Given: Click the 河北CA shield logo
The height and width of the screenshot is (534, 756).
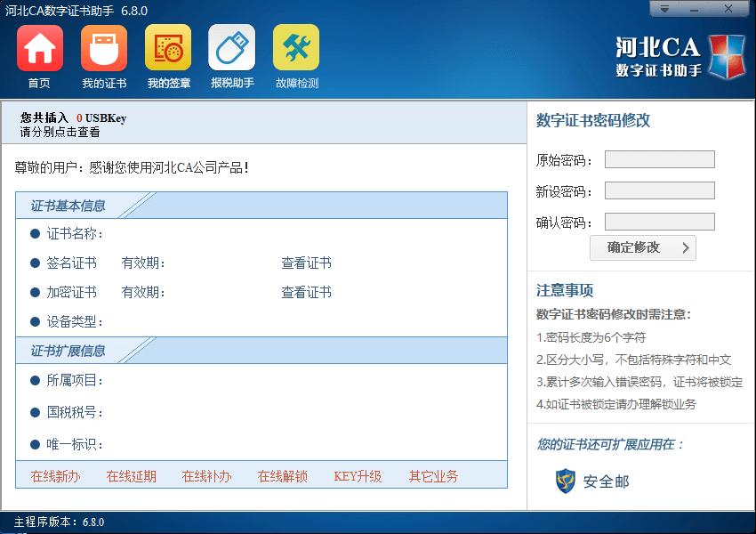Looking at the screenshot, I should tap(727, 56).
